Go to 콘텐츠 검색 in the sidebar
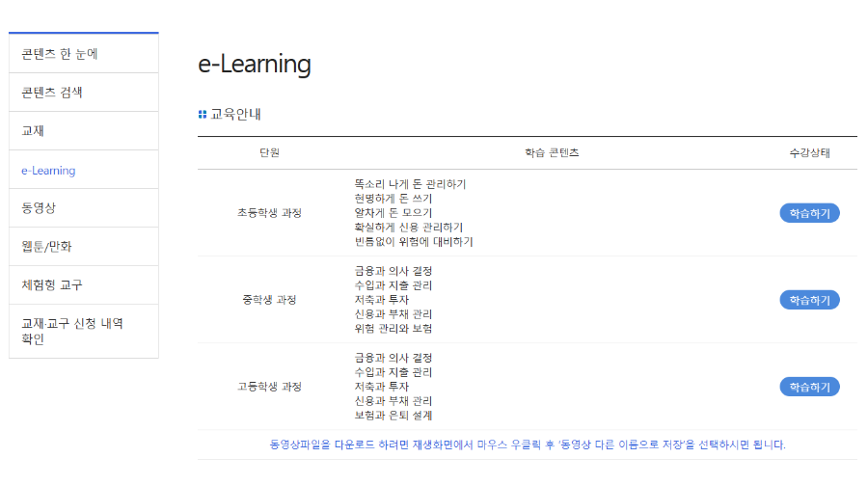This screenshot has width=868, height=485. 84,93
